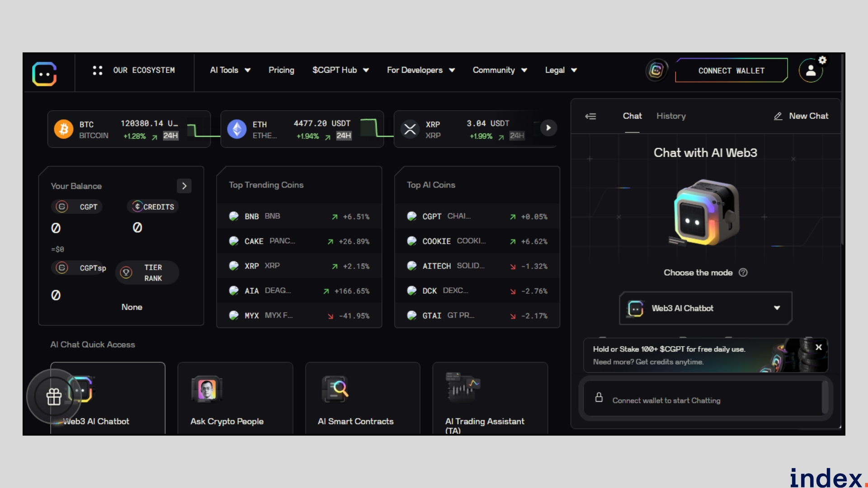Click the ChainGPT logo icon in the top bar

click(656, 70)
